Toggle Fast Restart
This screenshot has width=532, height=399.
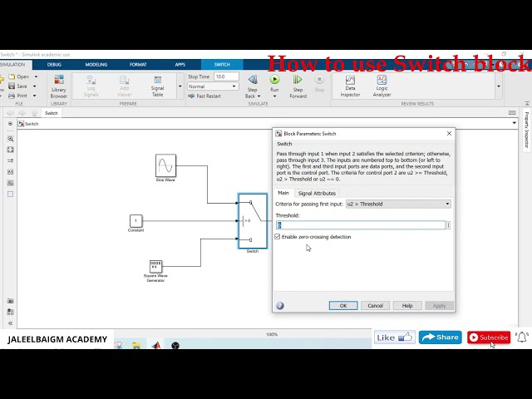(204, 96)
